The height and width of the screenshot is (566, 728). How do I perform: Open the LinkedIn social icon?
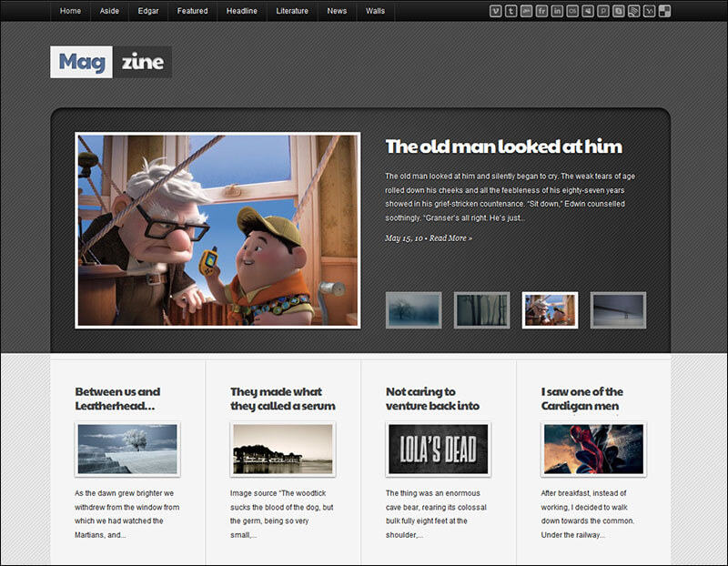tap(557, 11)
